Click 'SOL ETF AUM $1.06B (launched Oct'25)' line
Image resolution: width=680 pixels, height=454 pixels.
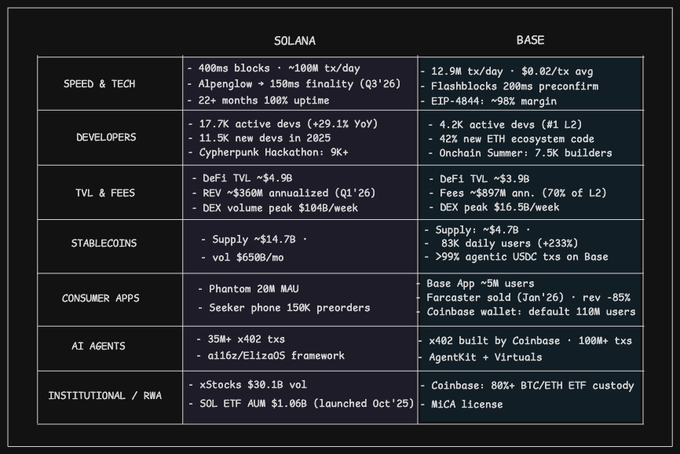click(301, 404)
